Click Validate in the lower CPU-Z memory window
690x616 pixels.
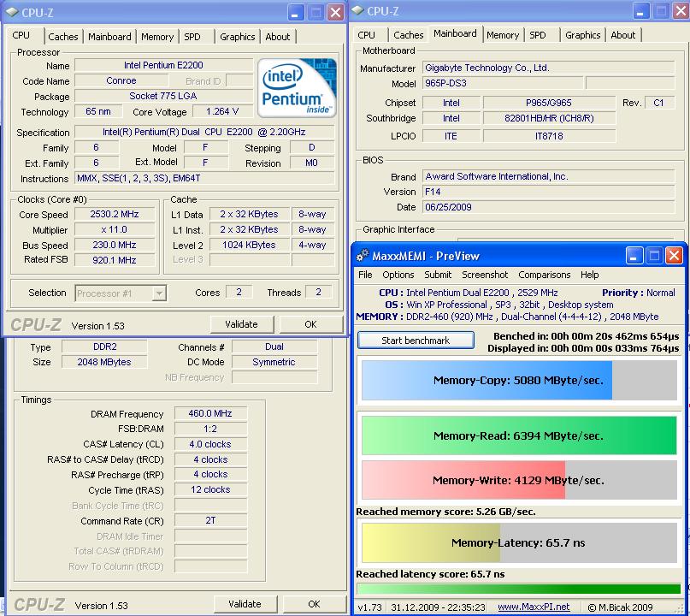[245, 604]
